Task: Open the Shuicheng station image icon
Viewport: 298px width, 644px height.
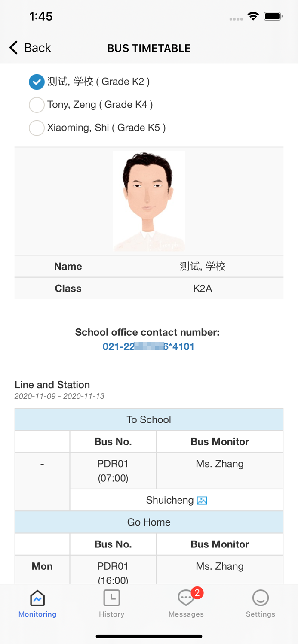Action: click(202, 501)
